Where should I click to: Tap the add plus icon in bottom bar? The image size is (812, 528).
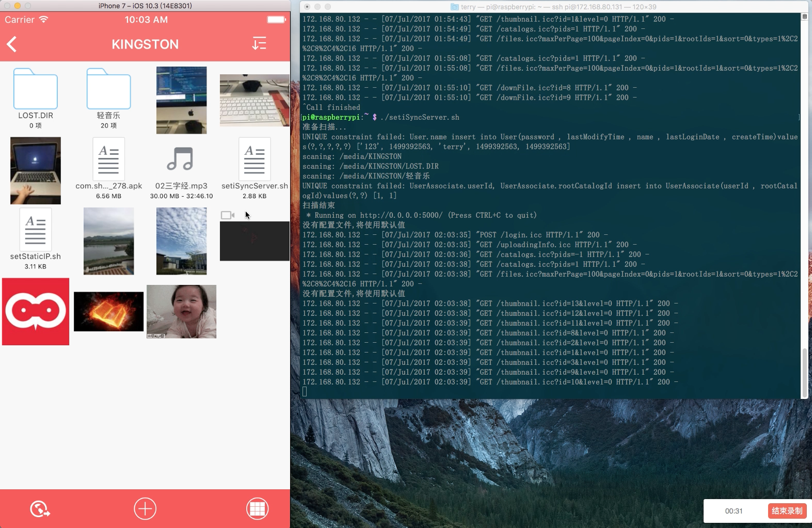[x=145, y=508]
